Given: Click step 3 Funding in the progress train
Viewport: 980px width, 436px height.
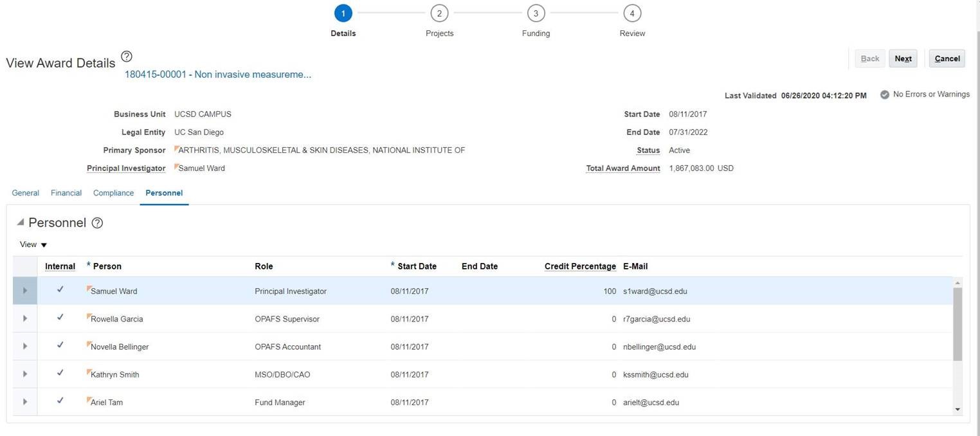Looking at the screenshot, I should click(536, 13).
